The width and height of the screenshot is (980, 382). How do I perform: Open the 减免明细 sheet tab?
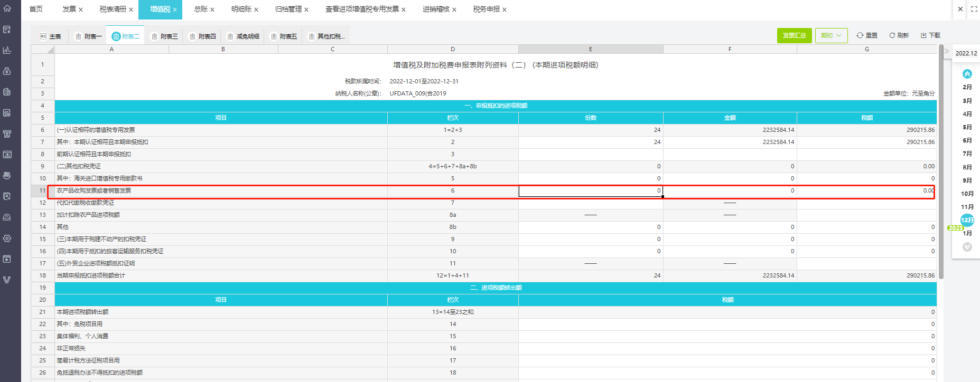coord(243,36)
